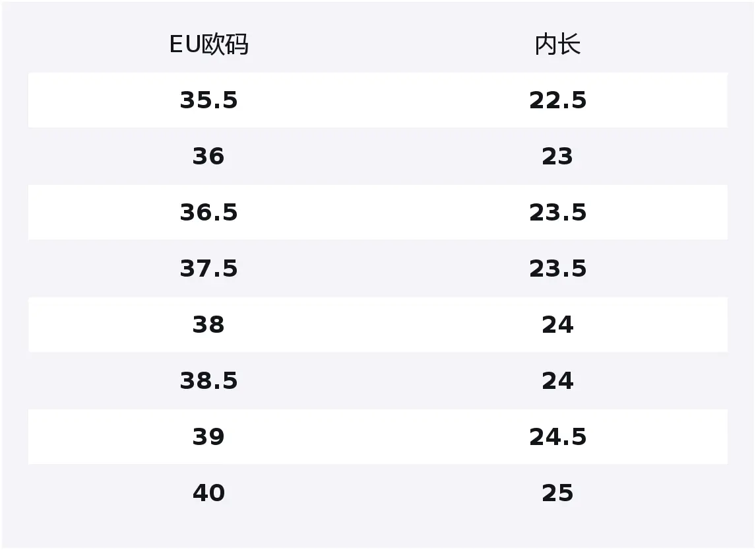
Task: Select the 37.5 EU size cell
Action: coord(208,269)
